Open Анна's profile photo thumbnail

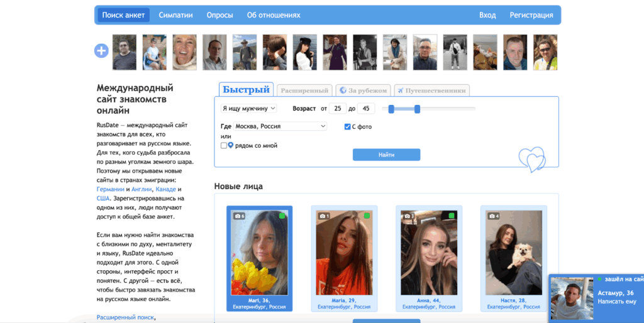tap(428, 252)
